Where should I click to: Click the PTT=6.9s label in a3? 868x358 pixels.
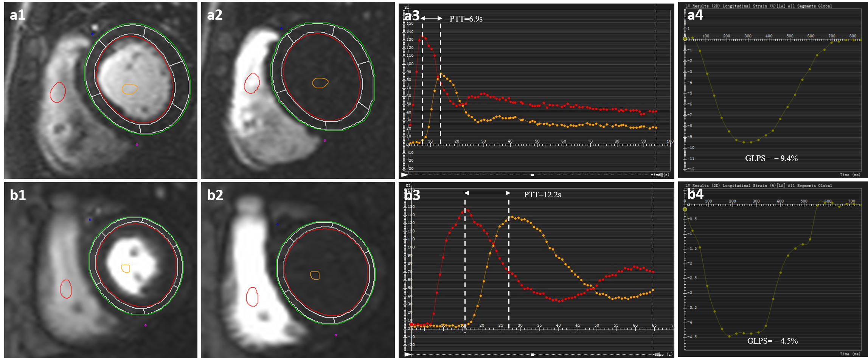(466, 19)
